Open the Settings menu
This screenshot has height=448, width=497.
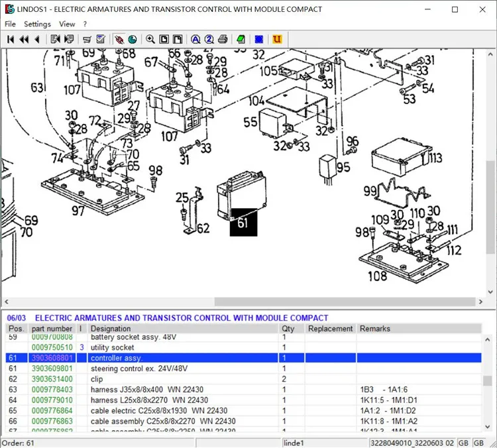tap(37, 24)
